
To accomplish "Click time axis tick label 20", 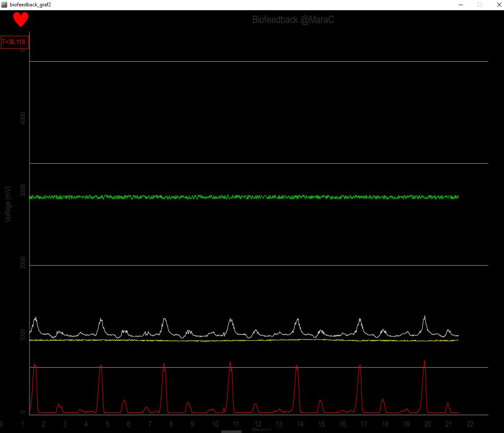I will point(428,424).
